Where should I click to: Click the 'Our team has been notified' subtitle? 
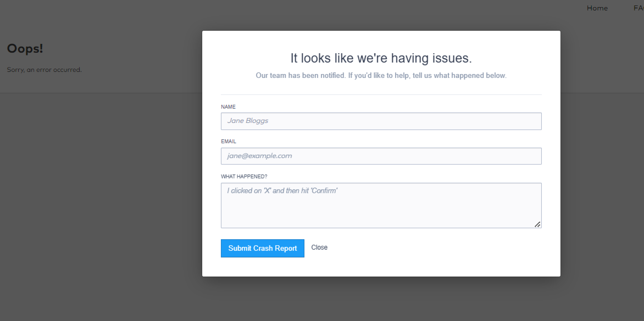tap(381, 75)
